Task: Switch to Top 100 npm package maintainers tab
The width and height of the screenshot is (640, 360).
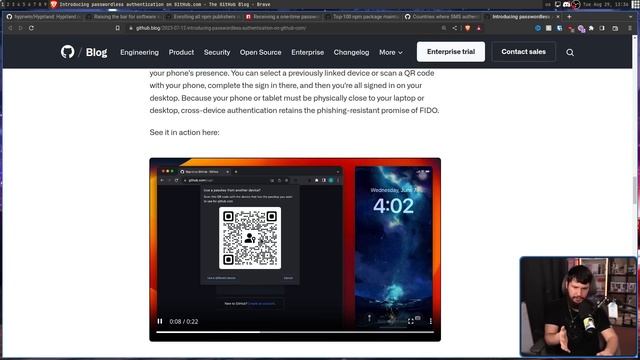Action: pyautogui.click(x=362, y=17)
